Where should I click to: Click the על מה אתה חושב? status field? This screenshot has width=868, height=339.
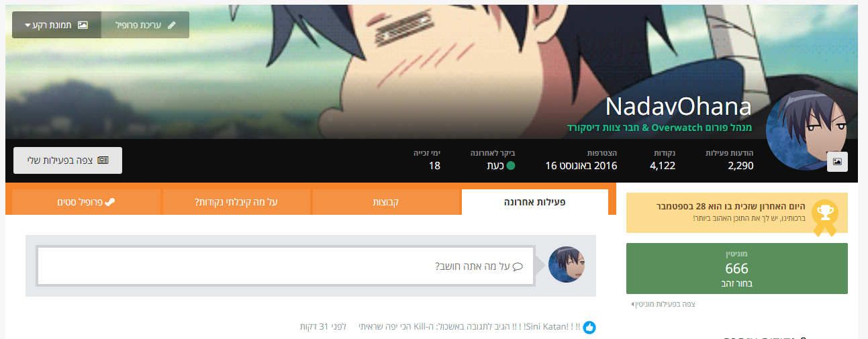tap(285, 266)
